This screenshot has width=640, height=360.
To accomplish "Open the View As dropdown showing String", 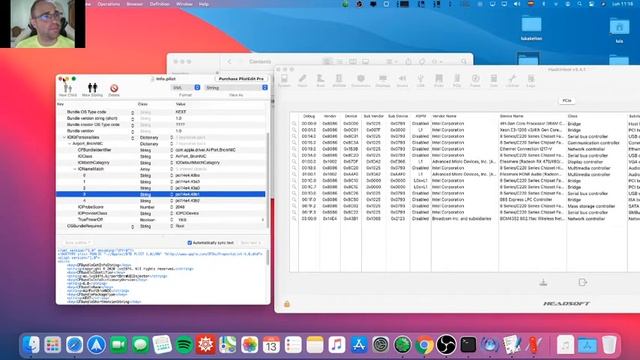I will [236, 87].
